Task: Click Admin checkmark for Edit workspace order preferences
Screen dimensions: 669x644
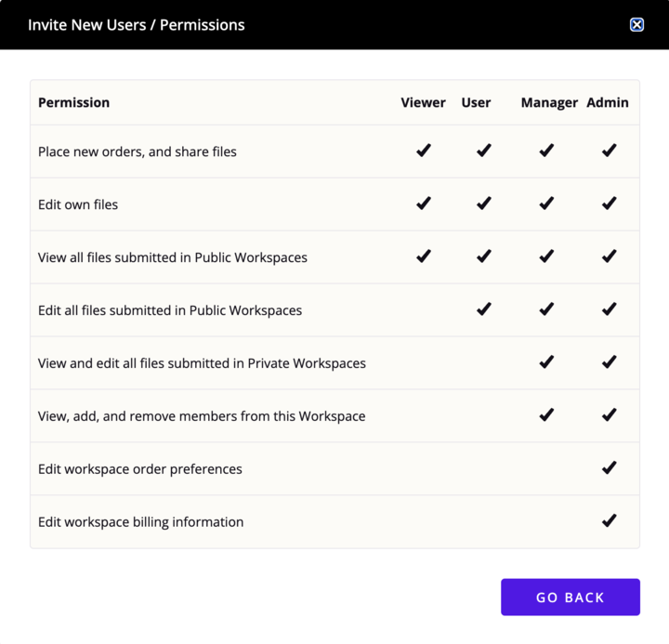Action: pos(609,467)
